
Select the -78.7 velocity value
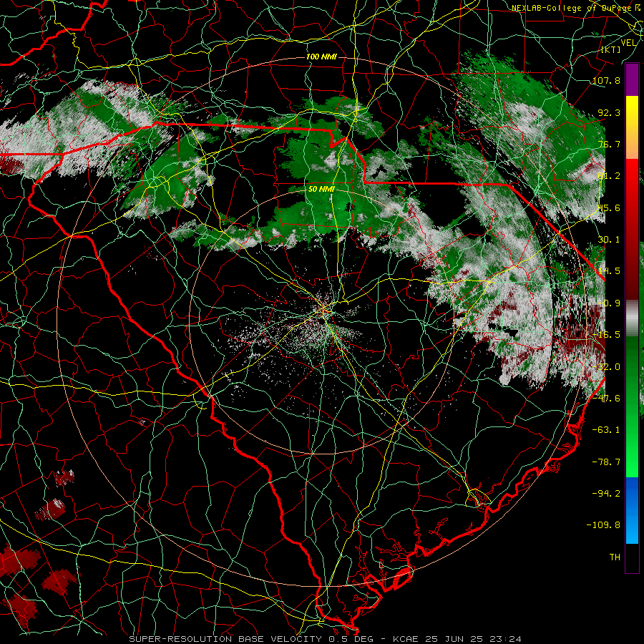tap(606, 462)
